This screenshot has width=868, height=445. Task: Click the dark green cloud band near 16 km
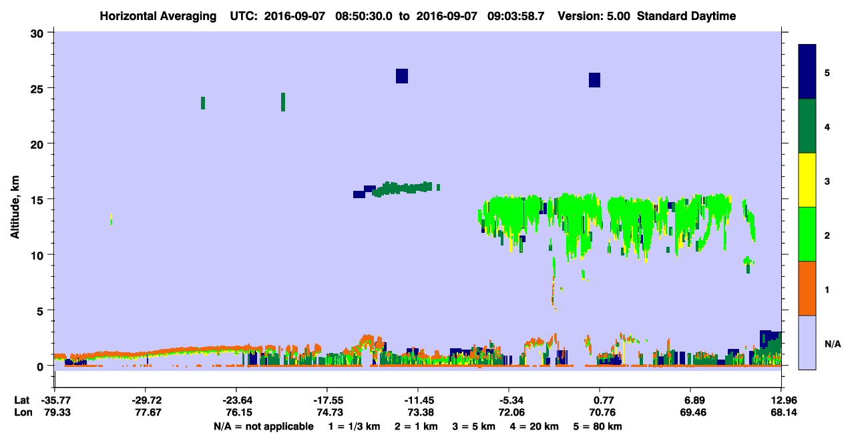[x=403, y=188]
